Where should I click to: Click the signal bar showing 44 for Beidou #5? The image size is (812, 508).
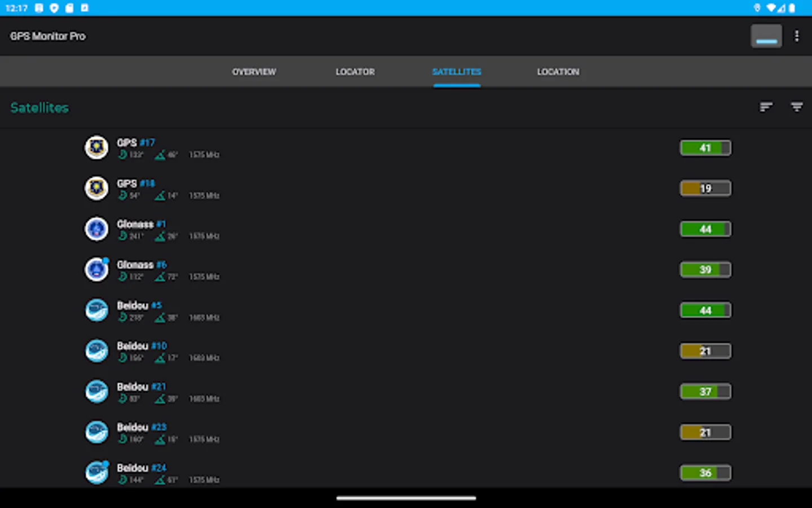(x=705, y=310)
